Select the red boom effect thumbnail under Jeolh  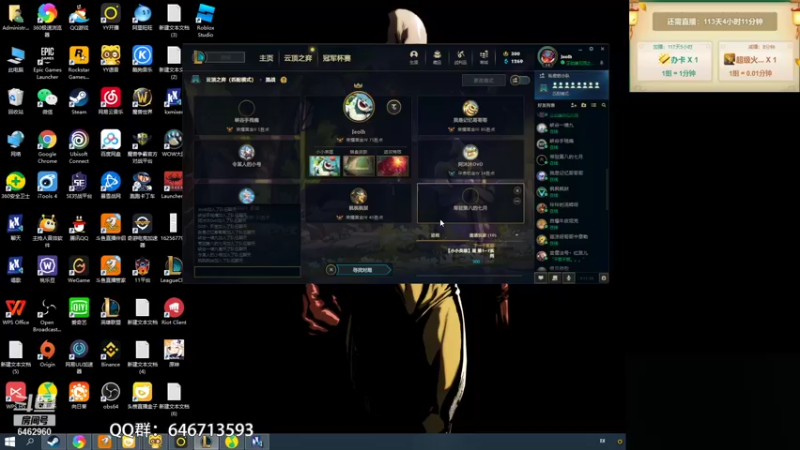tap(392, 166)
